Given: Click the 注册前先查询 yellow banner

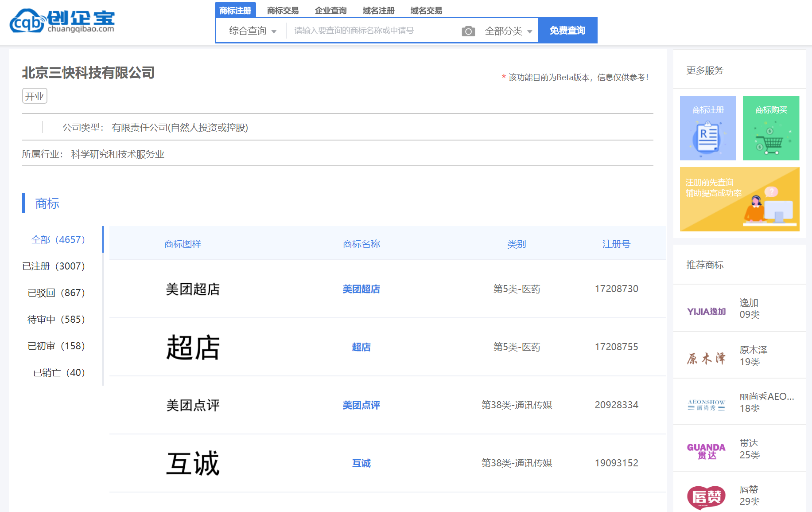Looking at the screenshot, I should 739,199.
